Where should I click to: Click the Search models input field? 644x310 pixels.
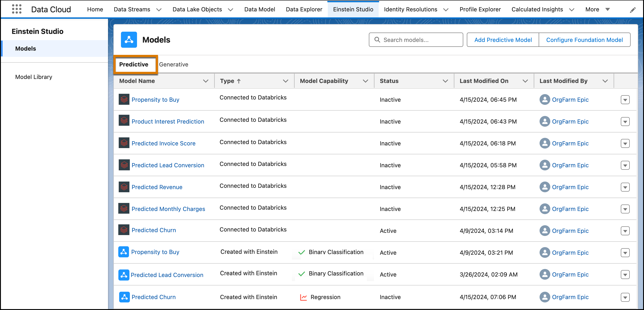(x=416, y=40)
